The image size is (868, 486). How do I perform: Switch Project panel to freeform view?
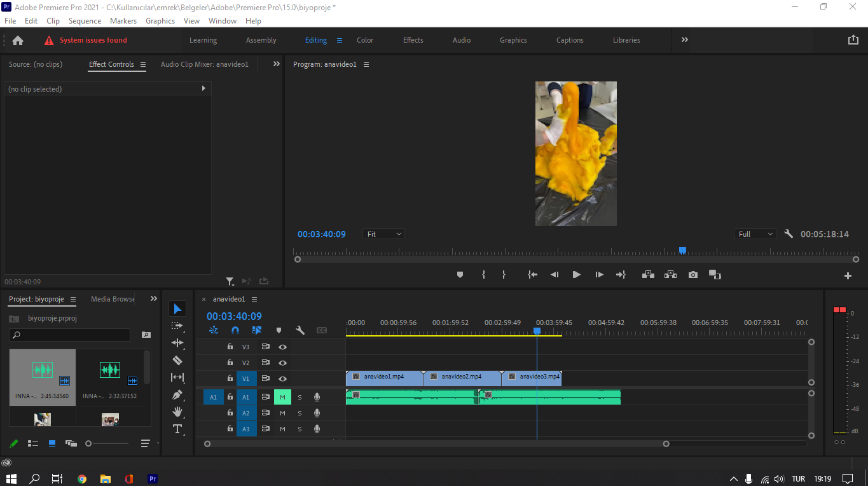point(71,443)
